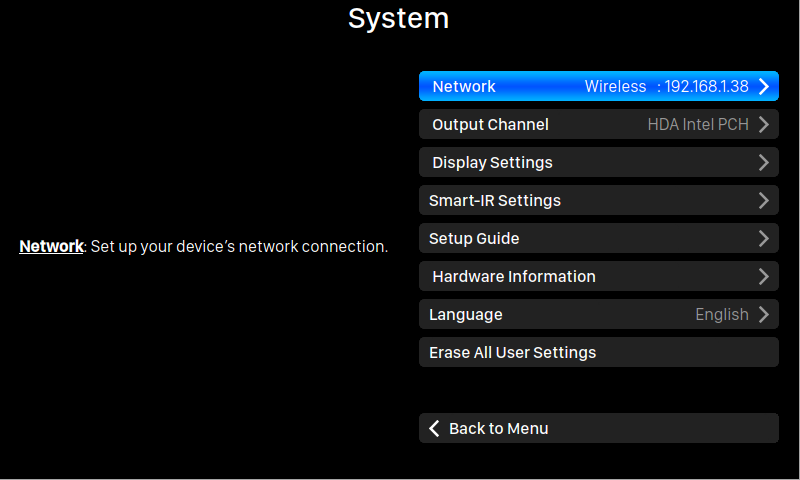This screenshot has height=480, width=800.
Task: Click Back to Menu
Action: (x=598, y=428)
